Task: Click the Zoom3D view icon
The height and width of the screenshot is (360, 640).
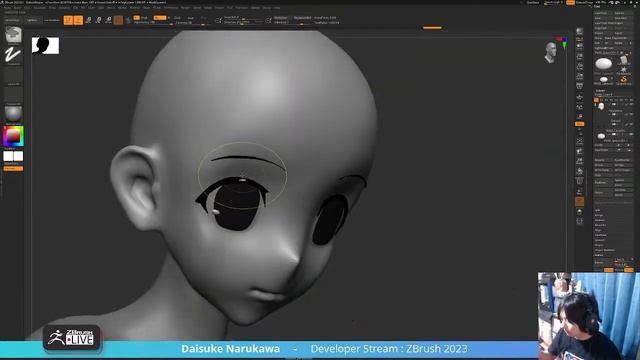Action: click(580, 161)
